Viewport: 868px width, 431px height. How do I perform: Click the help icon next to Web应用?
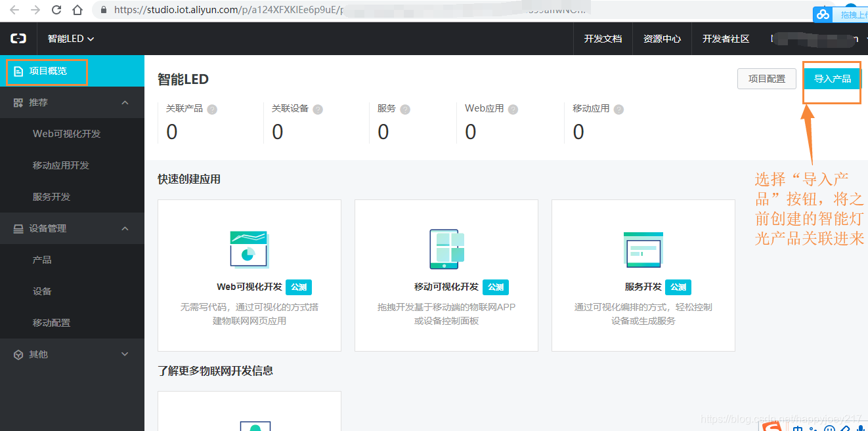tap(513, 110)
